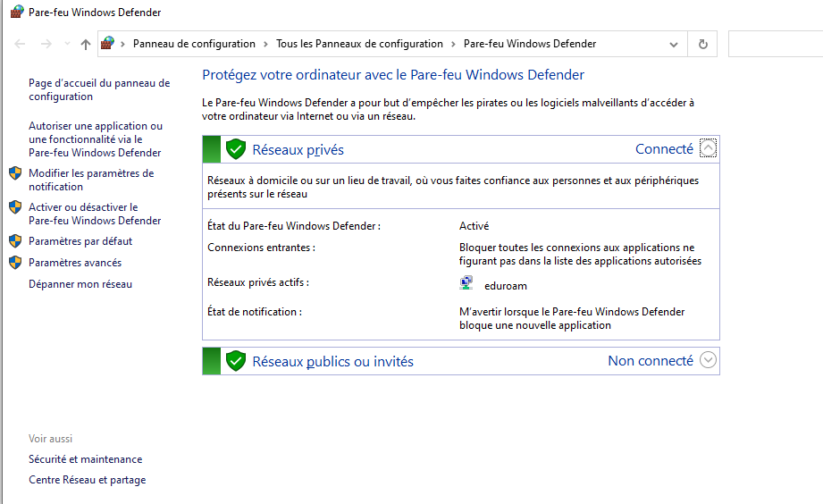This screenshot has height=504, width=823.
Task: Open Sécurité et maintenance
Action: pos(86,458)
